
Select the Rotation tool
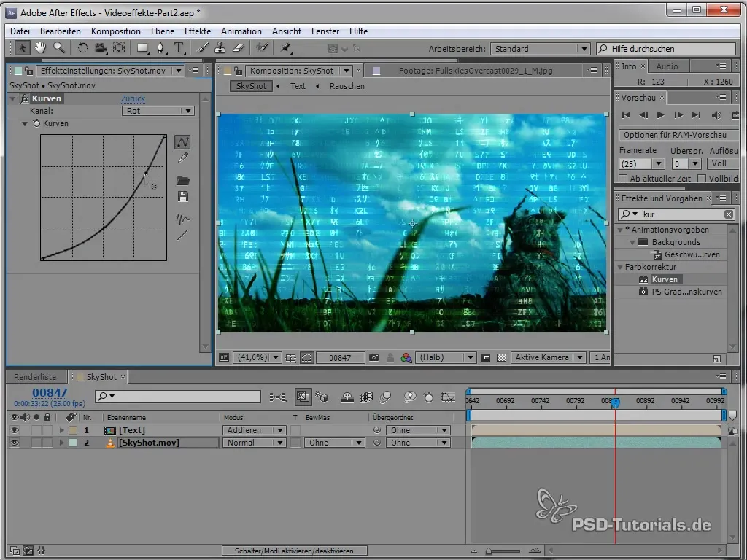(82, 47)
